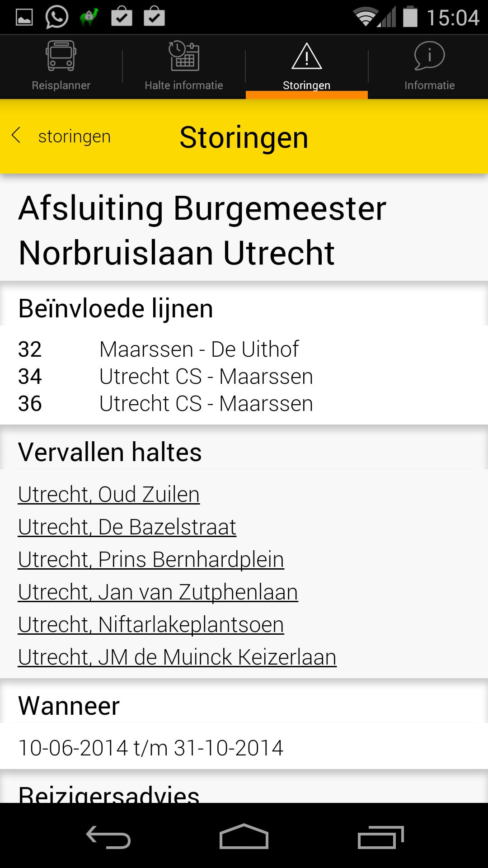Tap the WhatsApp notification icon

point(56,17)
